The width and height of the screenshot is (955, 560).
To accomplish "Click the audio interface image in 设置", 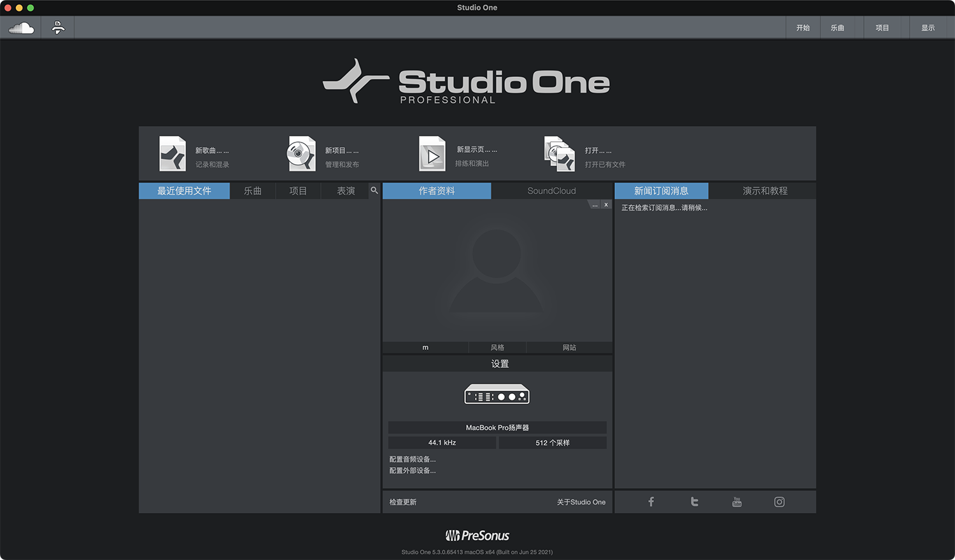I will click(497, 394).
